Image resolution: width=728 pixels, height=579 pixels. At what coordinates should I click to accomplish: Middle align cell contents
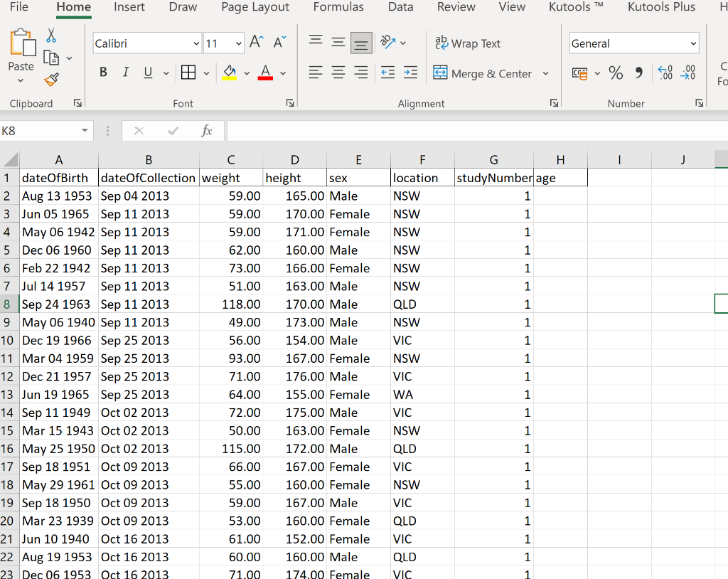pos(338,43)
